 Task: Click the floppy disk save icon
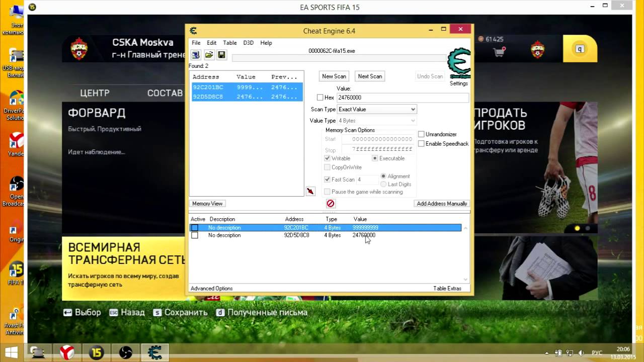tap(221, 55)
